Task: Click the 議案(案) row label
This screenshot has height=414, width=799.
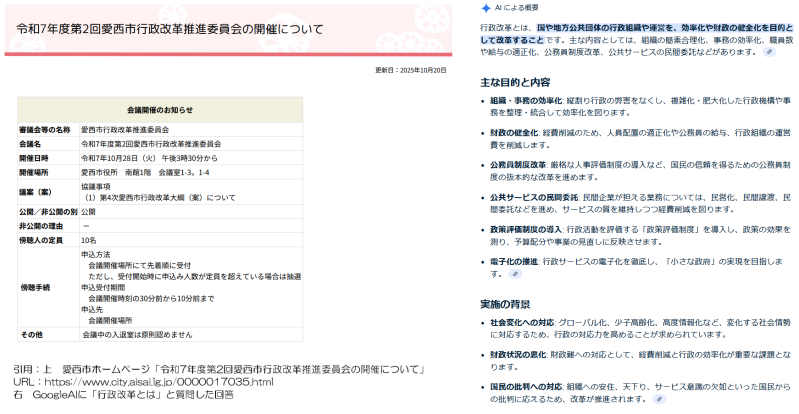Action: (x=35, y=192)
